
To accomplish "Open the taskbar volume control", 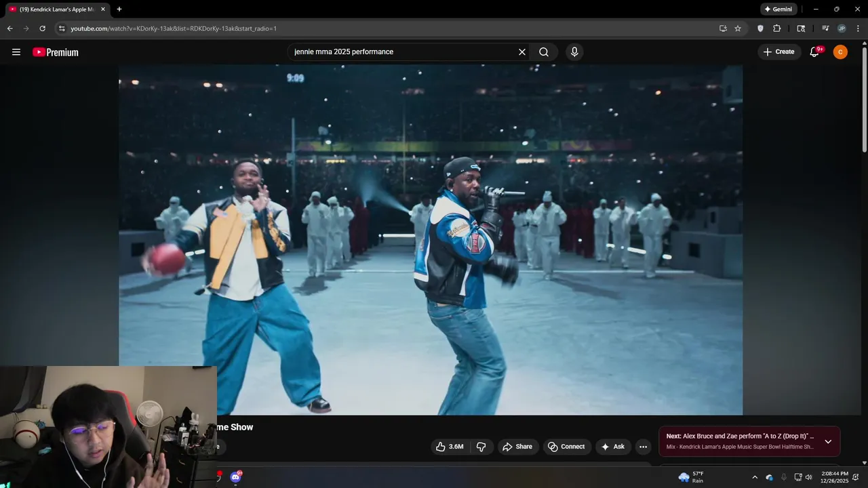I will click(808, 477).
